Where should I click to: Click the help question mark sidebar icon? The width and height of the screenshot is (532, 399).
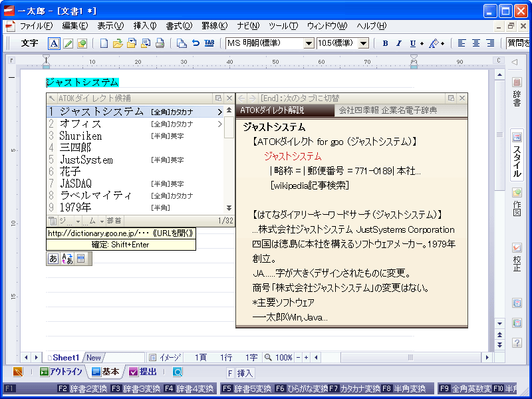pos(517,342)
